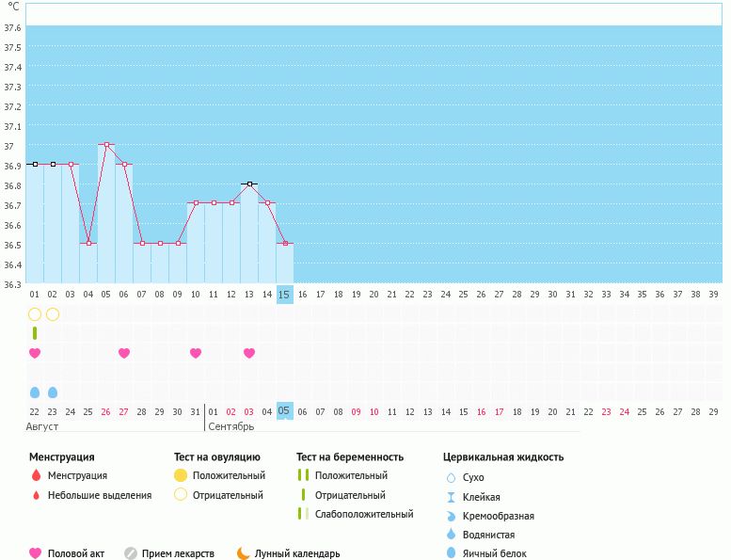Select the pregnancy test marker on day 01
731x560 pixels.
point(35,333)
